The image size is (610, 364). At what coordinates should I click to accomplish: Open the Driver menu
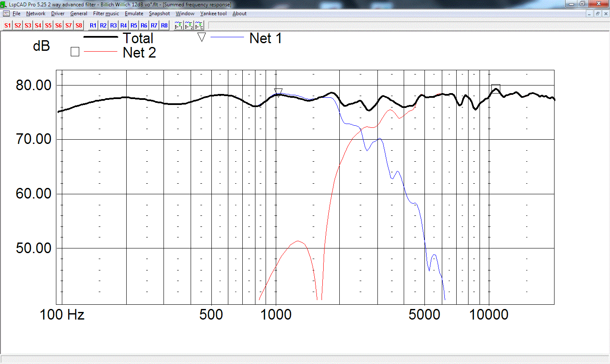[58, 14]
